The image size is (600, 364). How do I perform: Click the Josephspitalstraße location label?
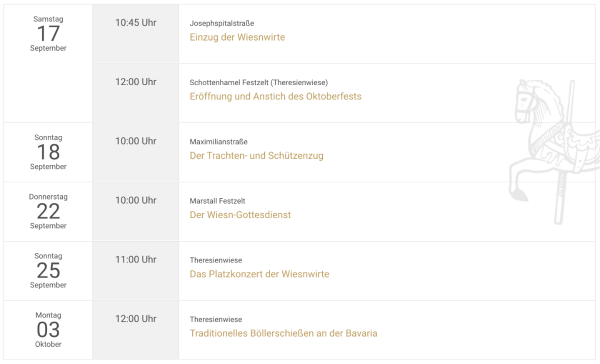coord(222,23)
